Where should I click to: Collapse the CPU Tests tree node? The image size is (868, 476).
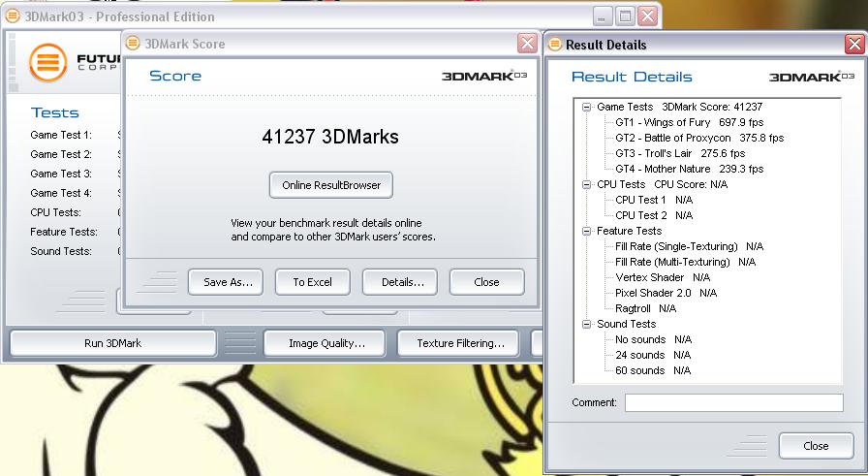click(587, 184)
